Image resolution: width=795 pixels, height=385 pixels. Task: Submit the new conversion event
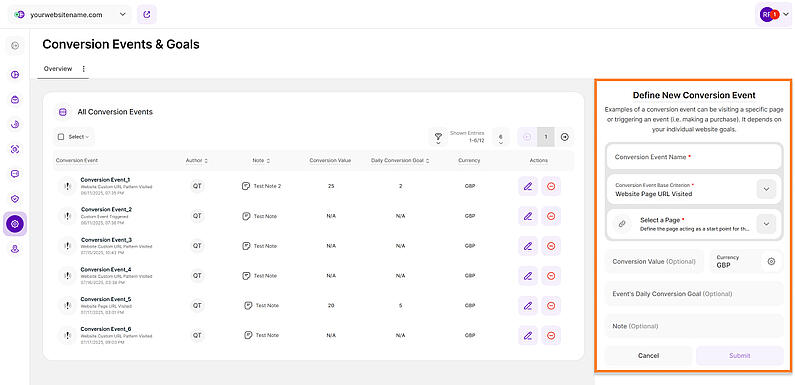pyautogui.click(x=740, y=356)
